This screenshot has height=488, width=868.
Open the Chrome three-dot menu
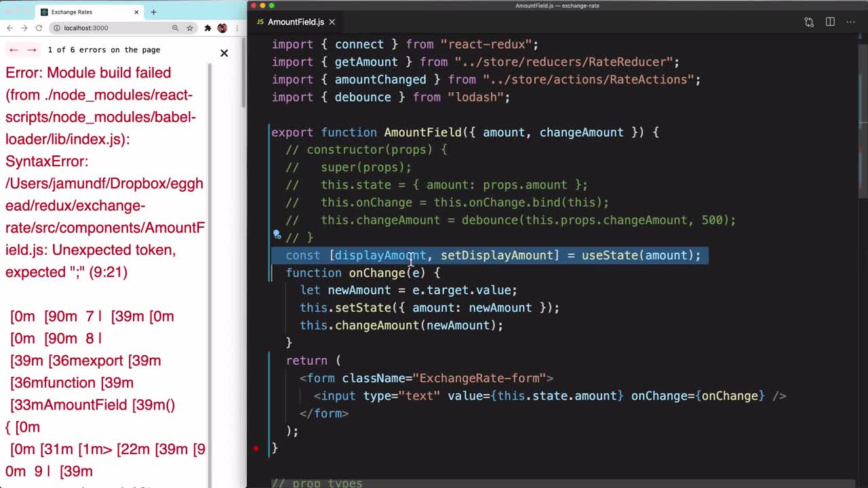[x=237, y=28]
